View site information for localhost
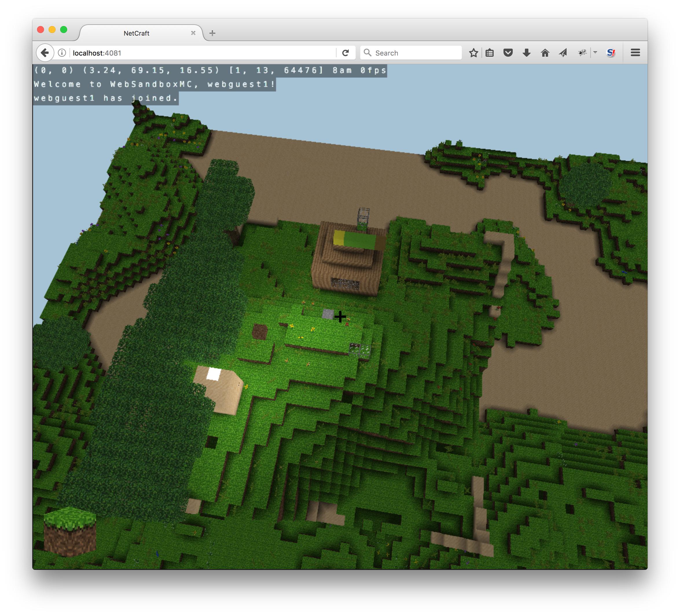This screenshot has width=680, height=616. tap(62, 53)
